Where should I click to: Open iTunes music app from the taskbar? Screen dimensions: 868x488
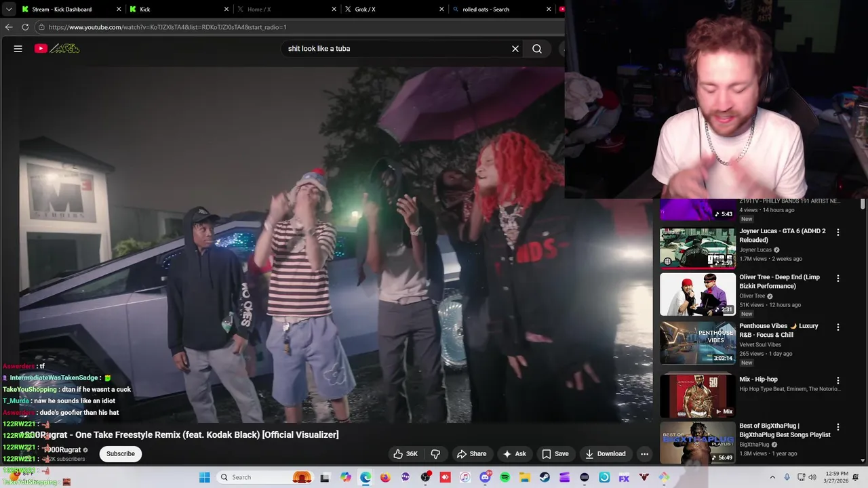(465, 477)
